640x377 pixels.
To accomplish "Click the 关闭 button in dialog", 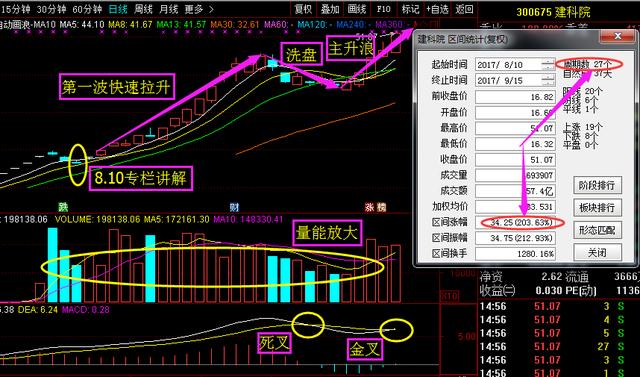I will coord(597,253).
